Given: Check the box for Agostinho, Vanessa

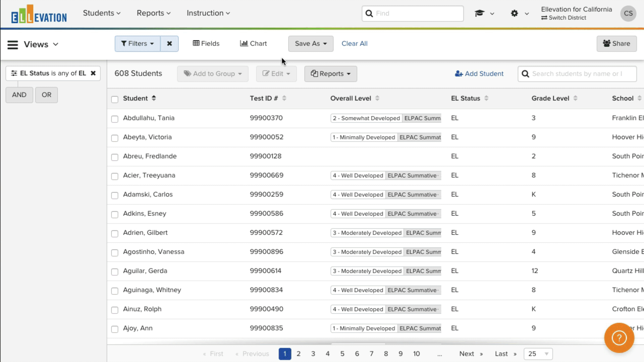Looking at the screenshot, I should [115, 253].
